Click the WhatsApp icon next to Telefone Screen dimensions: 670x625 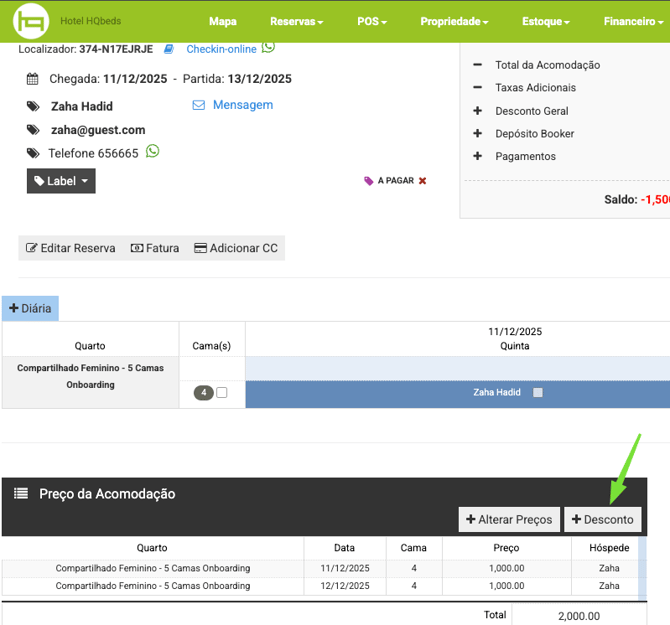[152, 152]
